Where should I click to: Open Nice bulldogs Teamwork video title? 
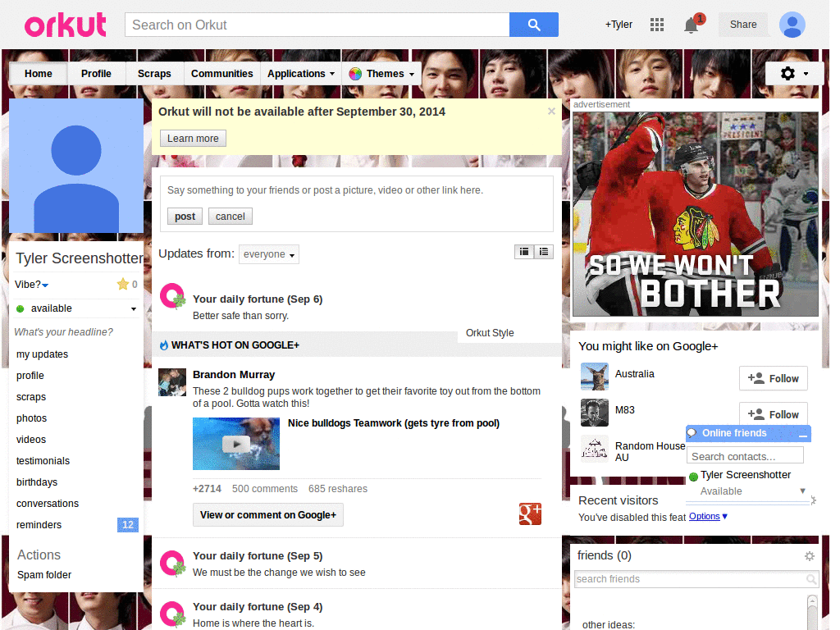(394, 423)
